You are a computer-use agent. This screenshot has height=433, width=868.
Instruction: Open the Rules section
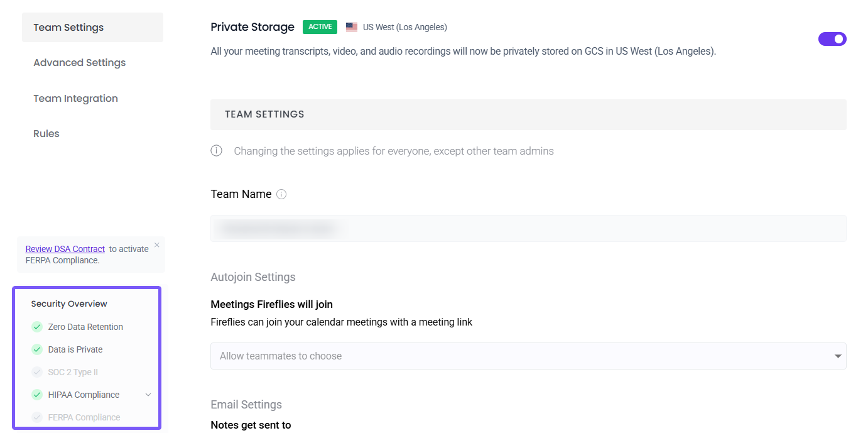(46, 134)
